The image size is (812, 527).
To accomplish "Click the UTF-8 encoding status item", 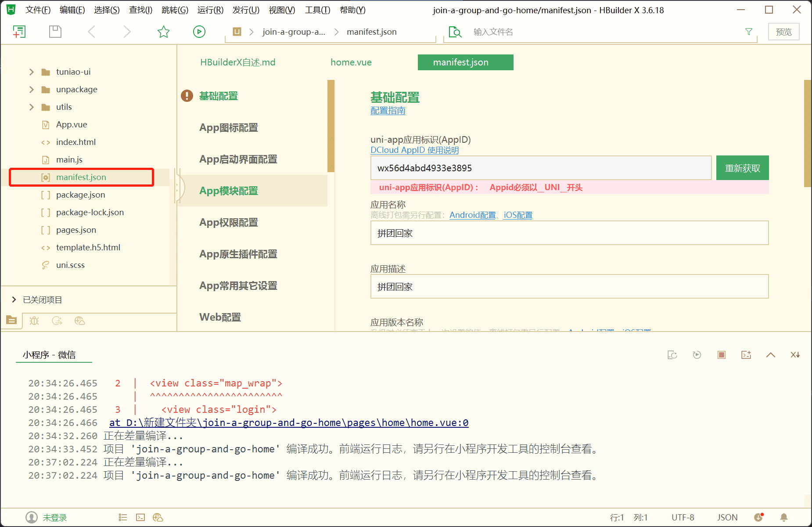I will [683, 517].
